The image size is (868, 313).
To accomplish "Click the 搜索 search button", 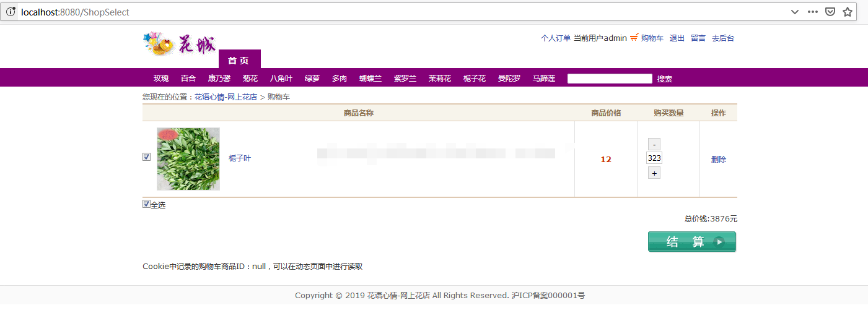I will click(665, 79).
